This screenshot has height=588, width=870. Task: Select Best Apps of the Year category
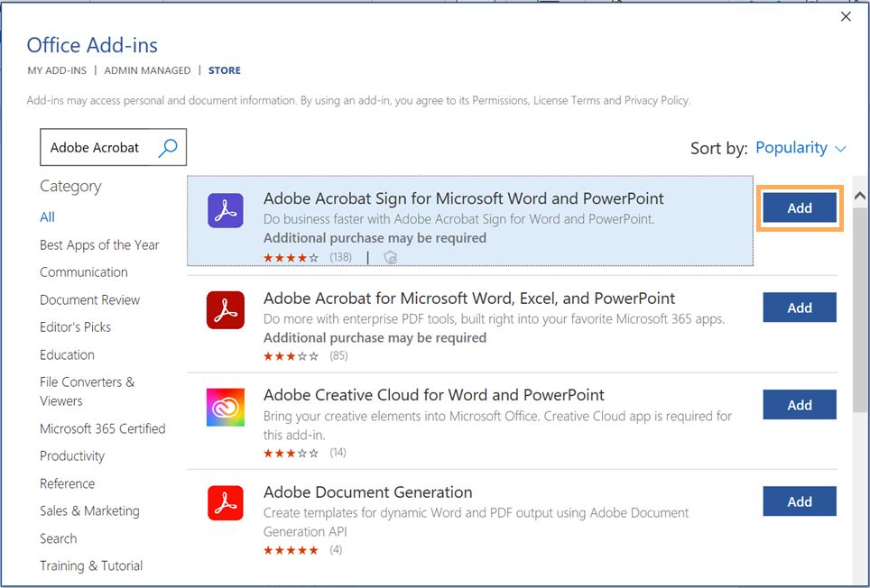tap(99, 245)
